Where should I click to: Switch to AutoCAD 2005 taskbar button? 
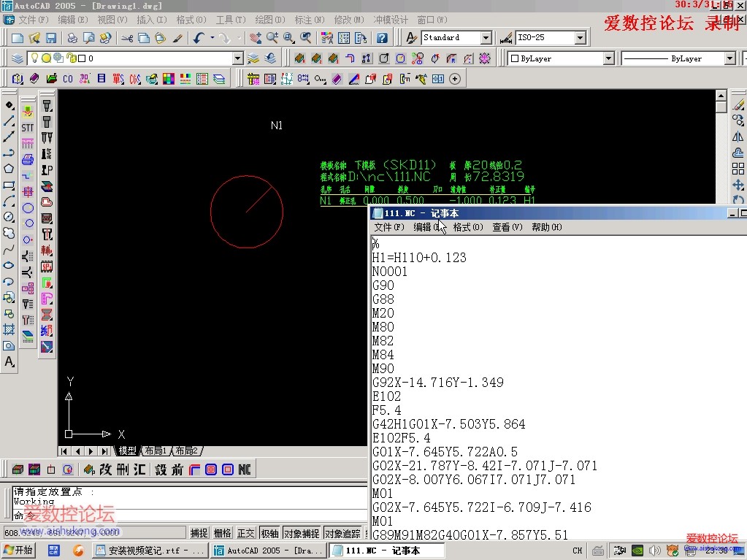tap(269, 551)
